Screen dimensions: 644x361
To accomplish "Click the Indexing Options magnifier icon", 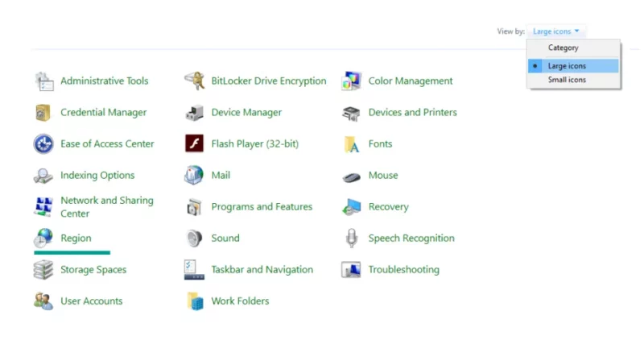I will point(43,176).
